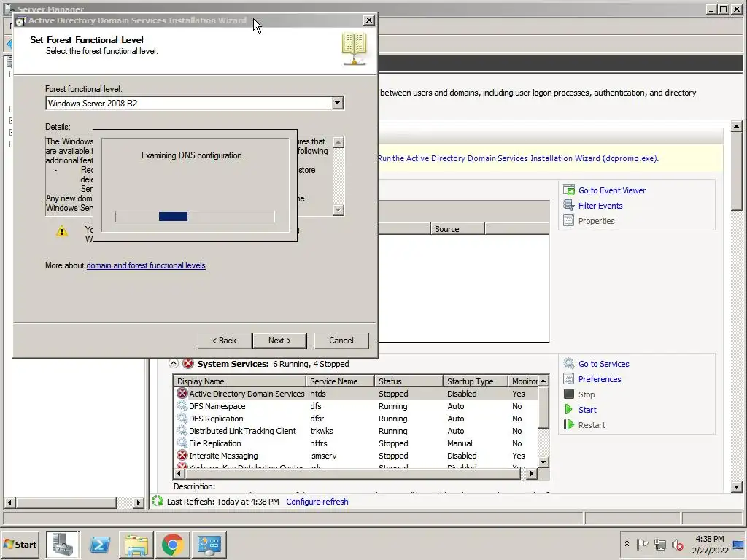The width and height of the screenshot is (747, 560).
Task: Click the Last Refresh green icon
Action: (158, 501)
